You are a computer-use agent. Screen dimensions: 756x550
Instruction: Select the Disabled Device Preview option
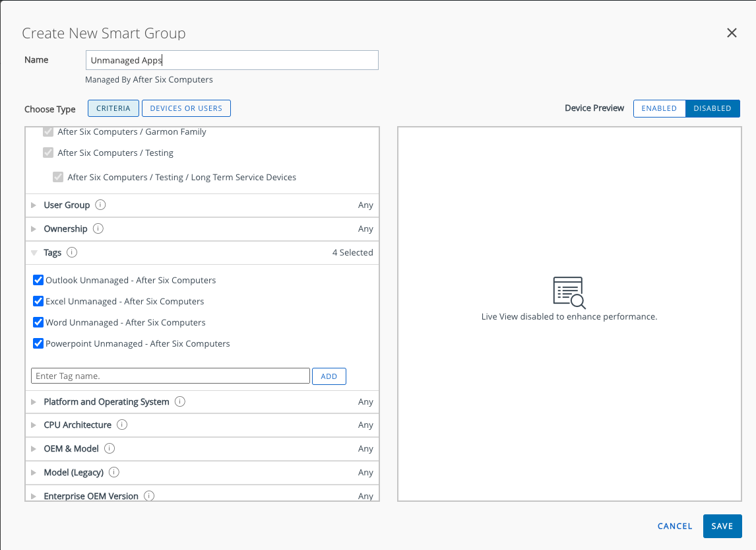[x=712, y=108]
